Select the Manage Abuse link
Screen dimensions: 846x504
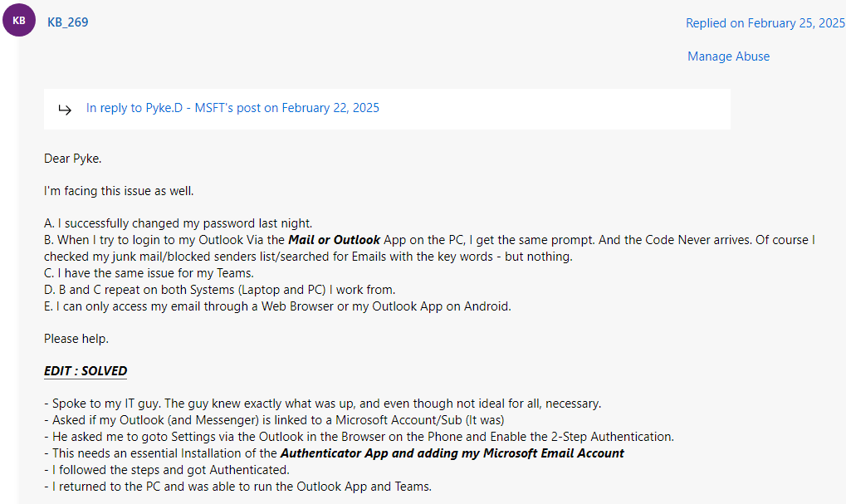728,56
